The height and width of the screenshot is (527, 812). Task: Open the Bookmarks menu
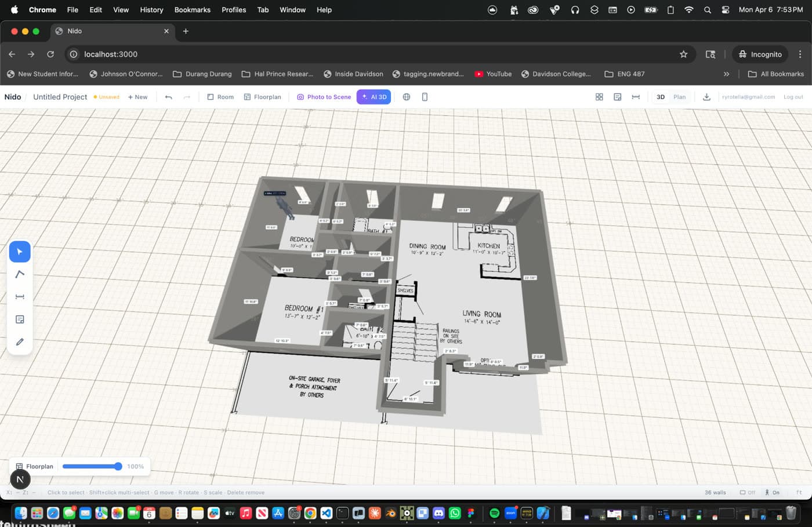tap(192, 10)
